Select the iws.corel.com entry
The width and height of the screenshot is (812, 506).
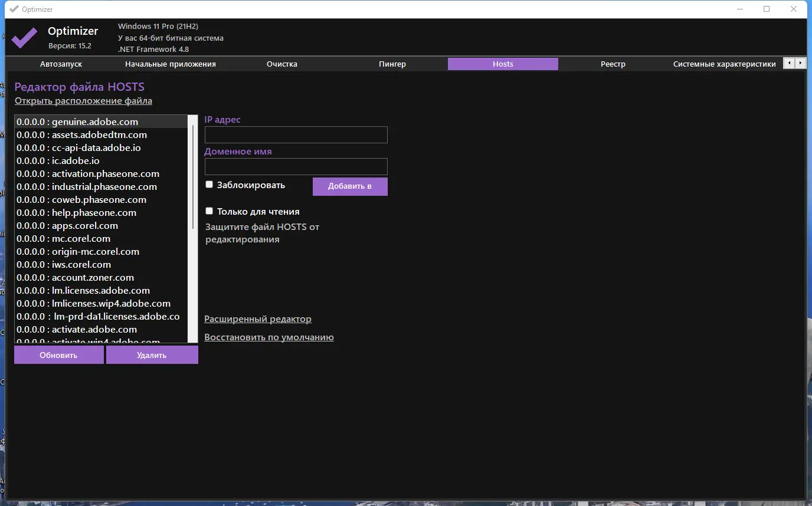coord(101,264)
